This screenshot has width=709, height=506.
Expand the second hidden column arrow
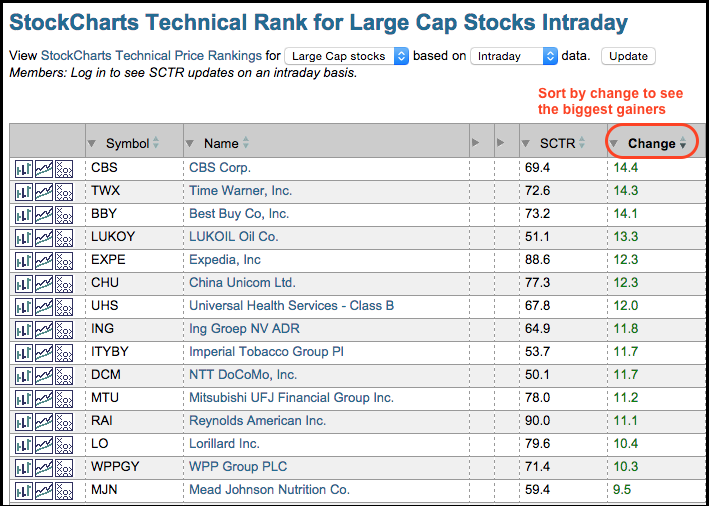point(500,143)
